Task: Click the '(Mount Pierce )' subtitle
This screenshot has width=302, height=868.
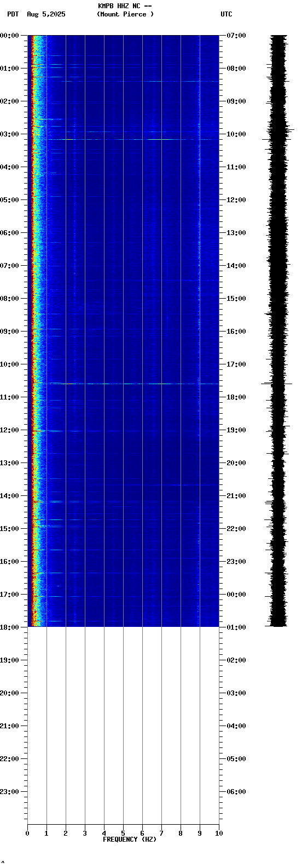Action: coord(125,14)
